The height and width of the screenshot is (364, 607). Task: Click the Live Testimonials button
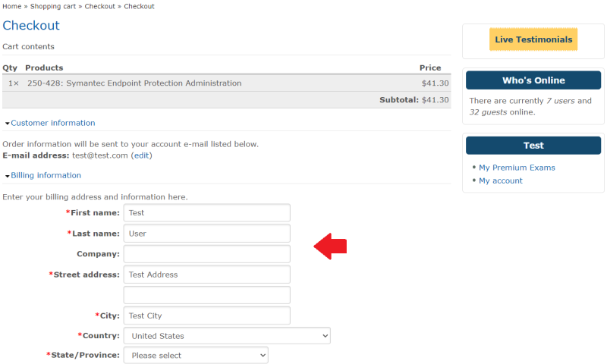[x=533, y=39]
